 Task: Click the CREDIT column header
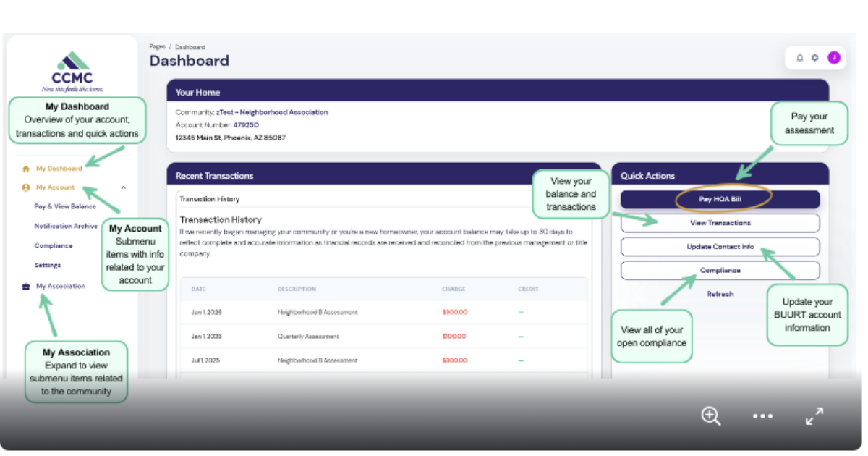tap(528, 289)
